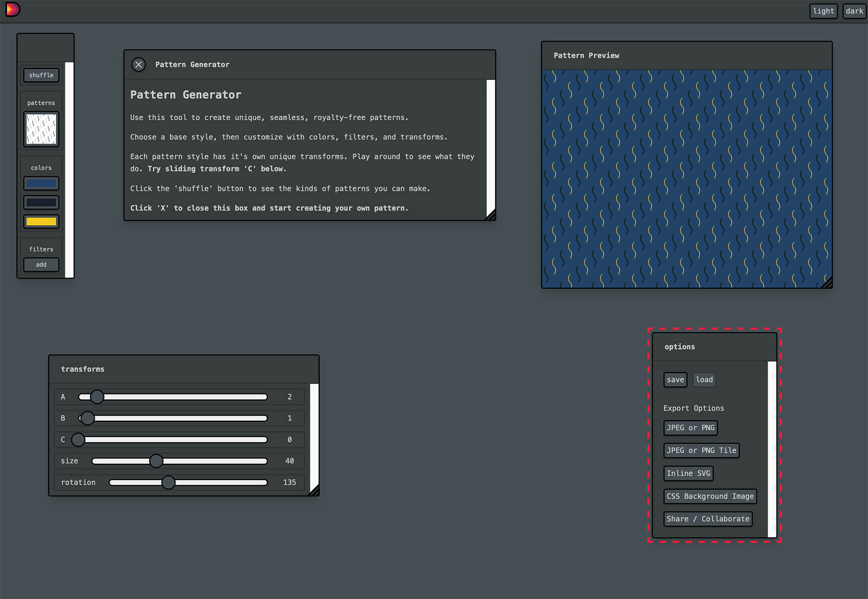Click the rotation slider handle

pos(168,482)
